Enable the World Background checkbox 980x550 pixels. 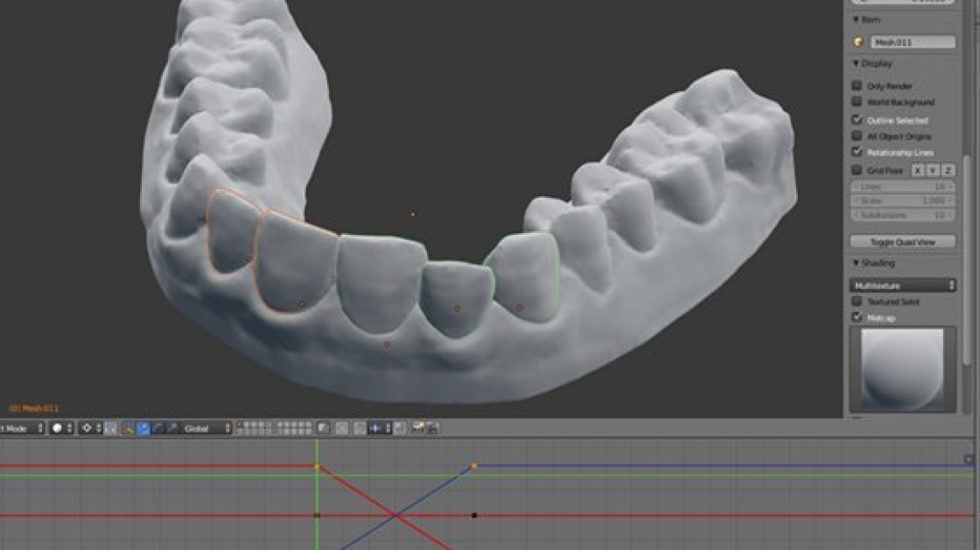pyautogui.click(x=857, y=101)
